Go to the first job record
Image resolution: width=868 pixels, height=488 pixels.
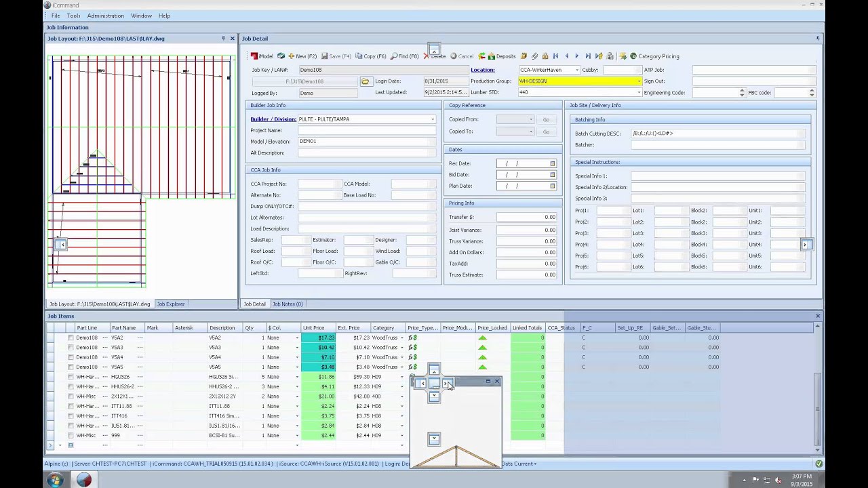[x=556, y=56]
